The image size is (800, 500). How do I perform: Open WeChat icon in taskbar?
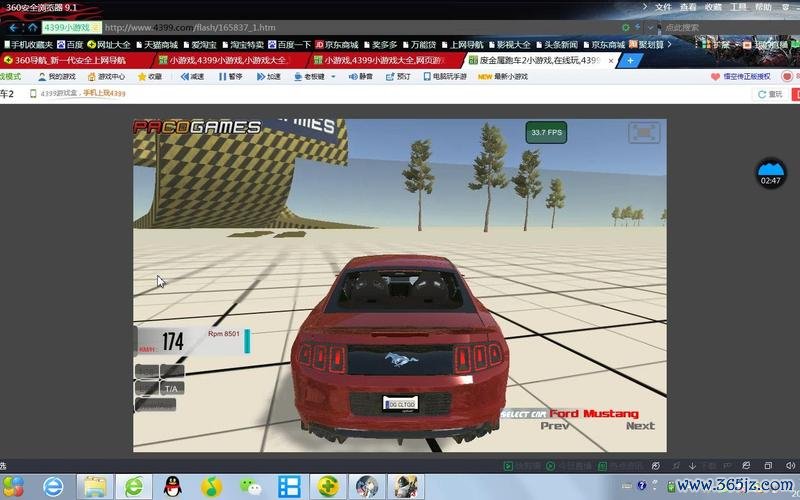click(248, 486)
